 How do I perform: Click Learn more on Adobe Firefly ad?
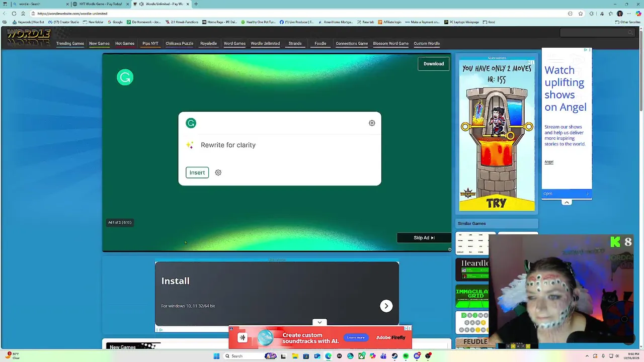tap(356, 338)
